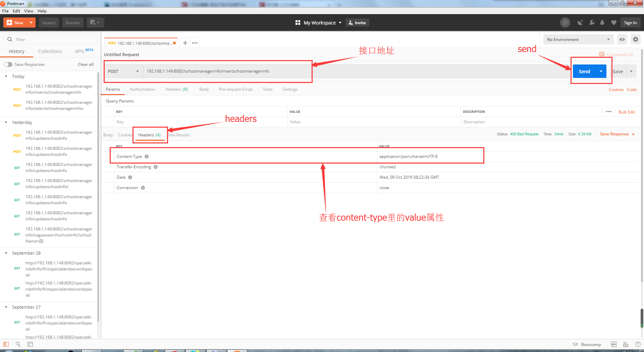Open the new window icon button
644x352 pixels.
95,23
